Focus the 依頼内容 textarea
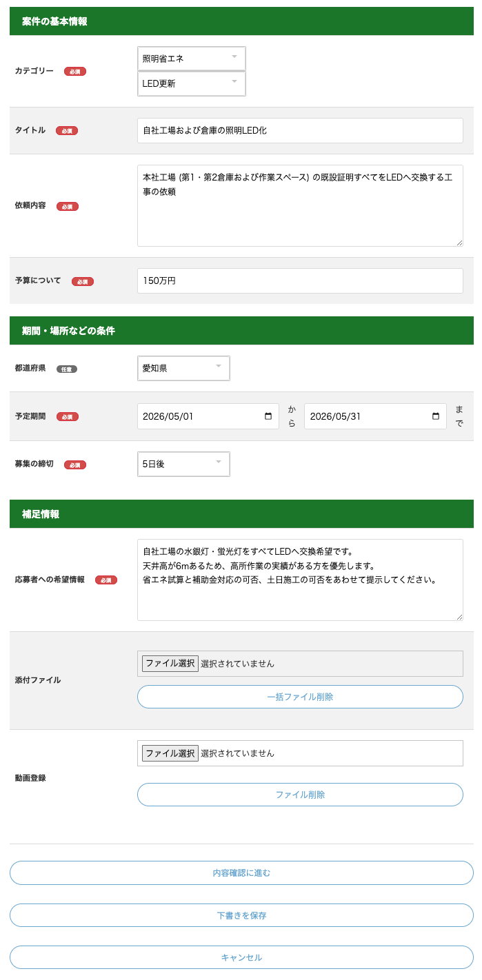Screen dimensions: 482x980 300,205
